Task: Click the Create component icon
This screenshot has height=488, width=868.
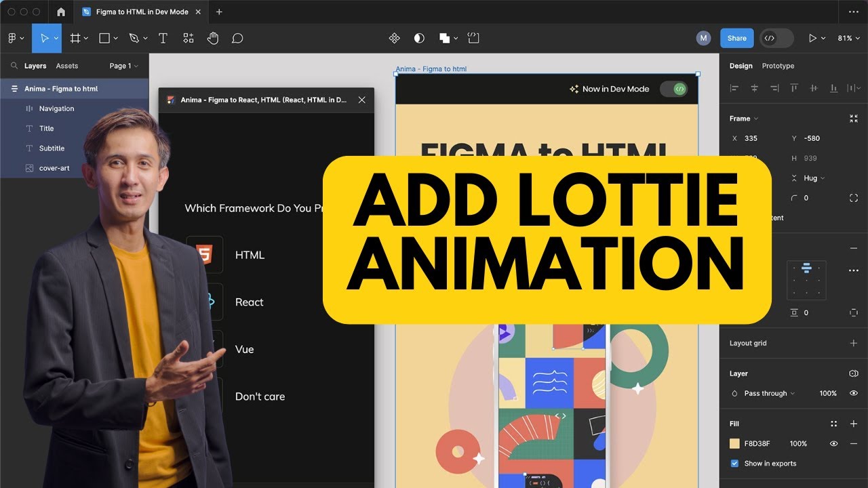Action: click(x=395, y=39)
